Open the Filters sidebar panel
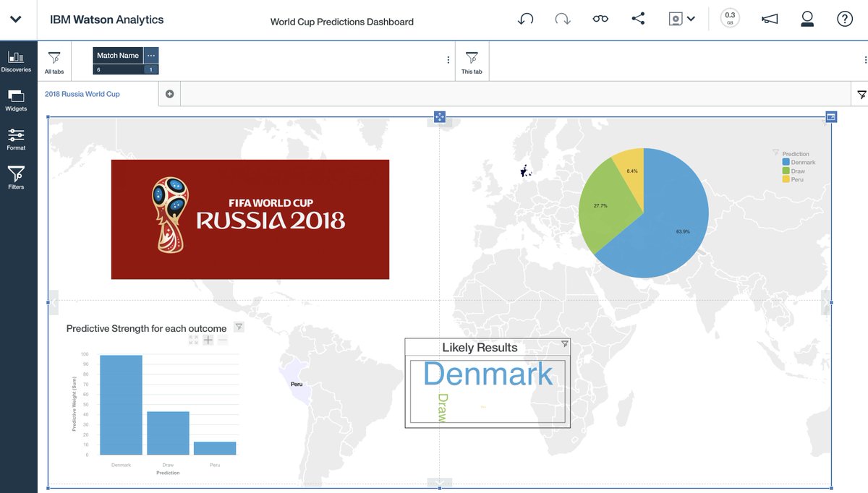This screenshot has width=868, height=493. pos(16,178)
